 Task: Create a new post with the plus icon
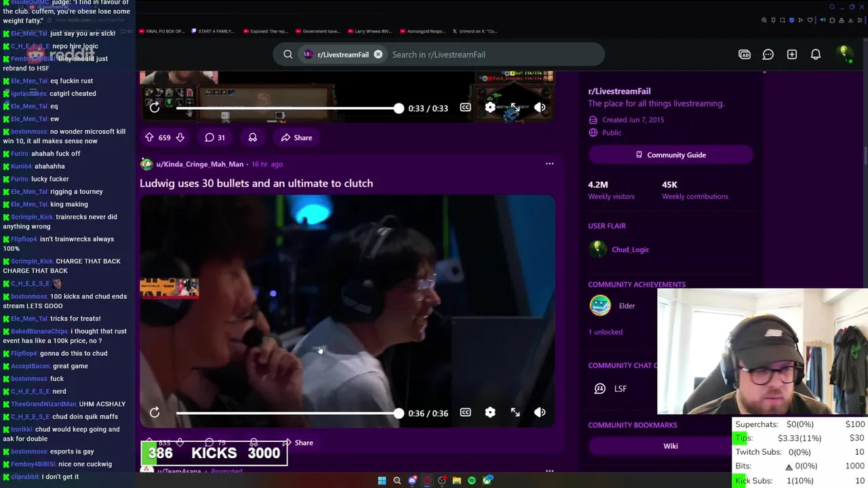pos(792,54)
